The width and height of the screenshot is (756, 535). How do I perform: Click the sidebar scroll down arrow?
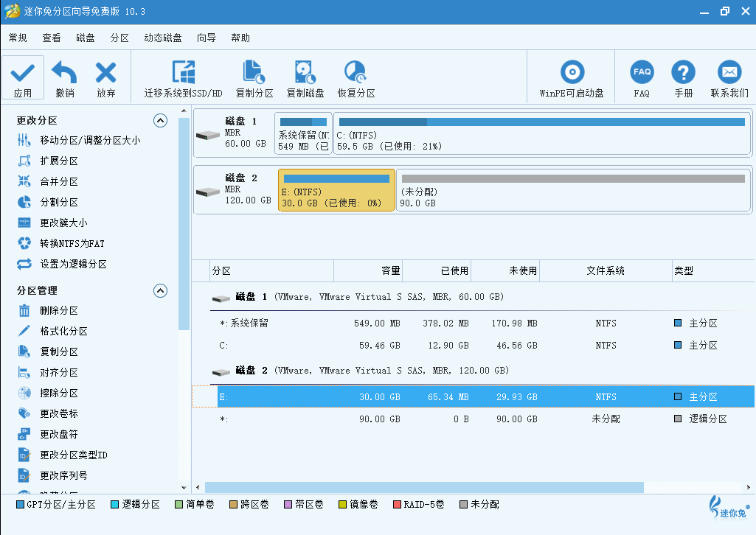click(x=184, y=489)
